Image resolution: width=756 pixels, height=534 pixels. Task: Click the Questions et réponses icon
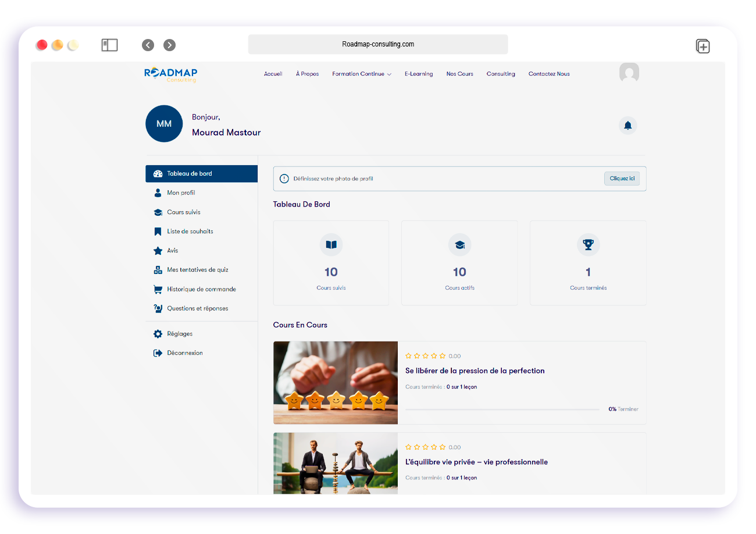158,308
